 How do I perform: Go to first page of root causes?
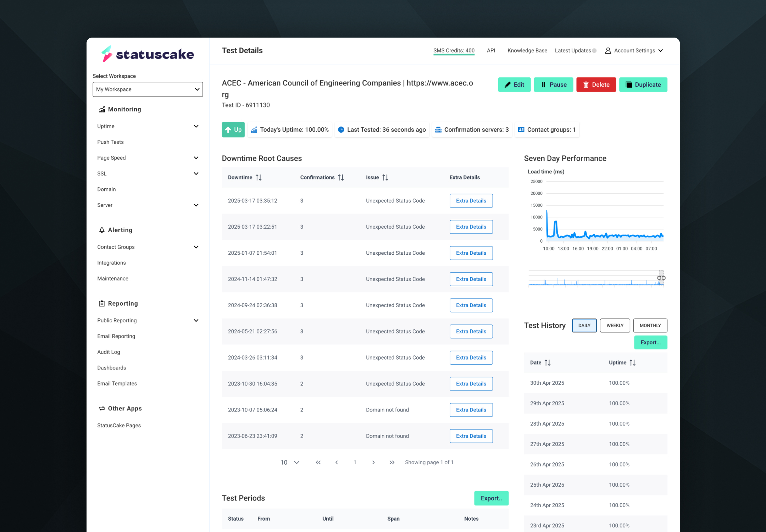click(x=318, y=462)
